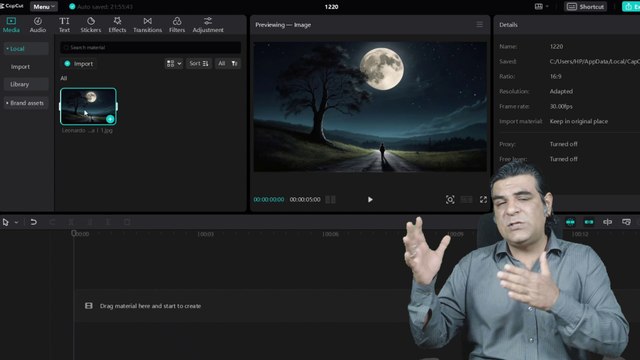The height and width of the screenshot is (360, 640).
Task: Open the Effects tab
Action: click(x=117, y=24)
